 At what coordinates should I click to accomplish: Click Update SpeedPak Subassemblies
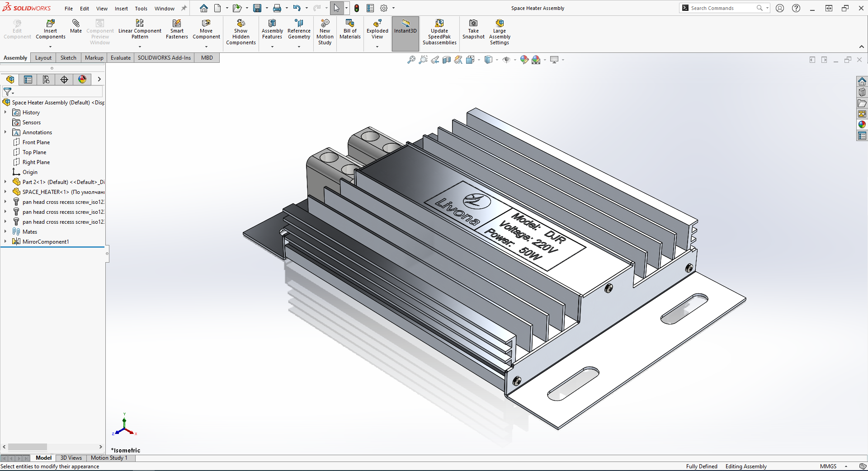(439, 32)
